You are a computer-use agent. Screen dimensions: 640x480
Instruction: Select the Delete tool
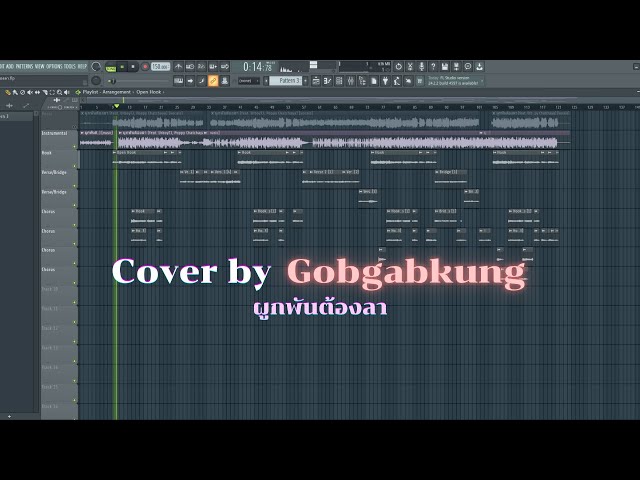pos(22,93)
